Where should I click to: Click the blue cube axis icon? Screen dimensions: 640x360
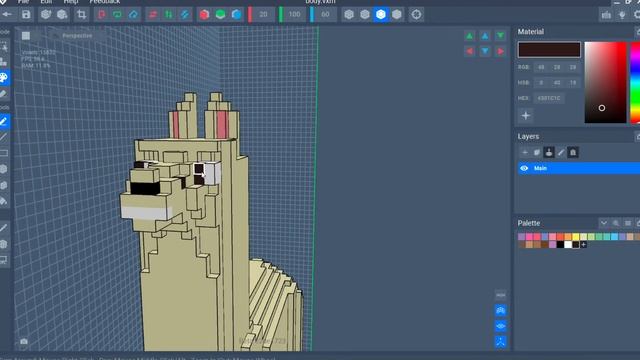[236, 15]
